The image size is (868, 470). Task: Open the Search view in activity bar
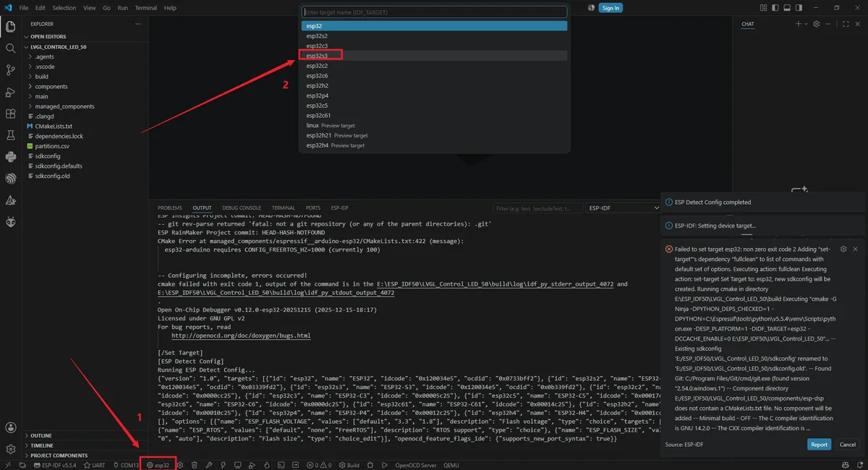click(x=11, y=48)
